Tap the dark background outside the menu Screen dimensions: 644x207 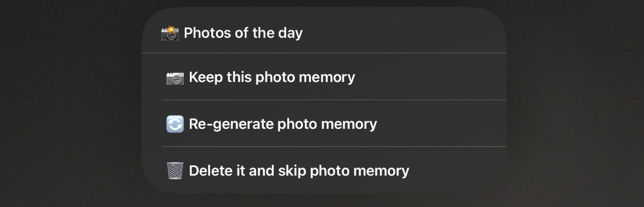tap(67, 101)
